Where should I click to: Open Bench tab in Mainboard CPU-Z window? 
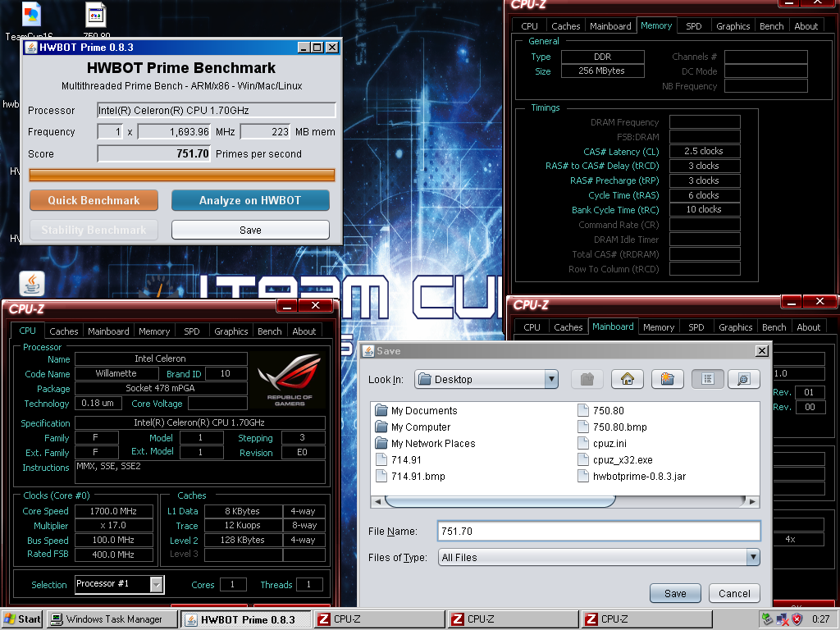tap(774, 327)
